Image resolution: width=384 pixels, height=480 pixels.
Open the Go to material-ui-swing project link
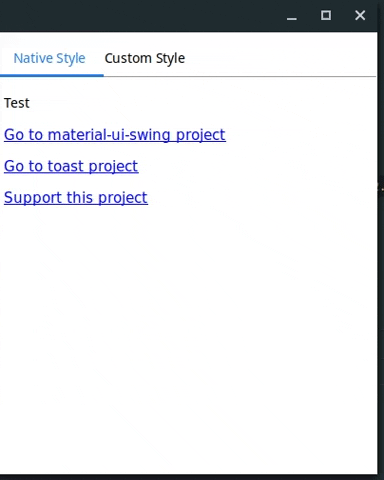point(115,135)
